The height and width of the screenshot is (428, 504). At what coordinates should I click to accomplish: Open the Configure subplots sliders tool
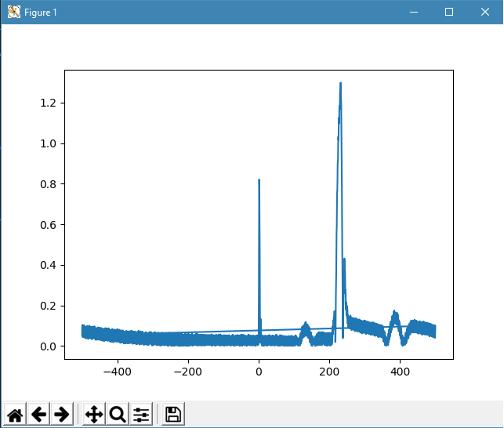(x=141, y=414)
